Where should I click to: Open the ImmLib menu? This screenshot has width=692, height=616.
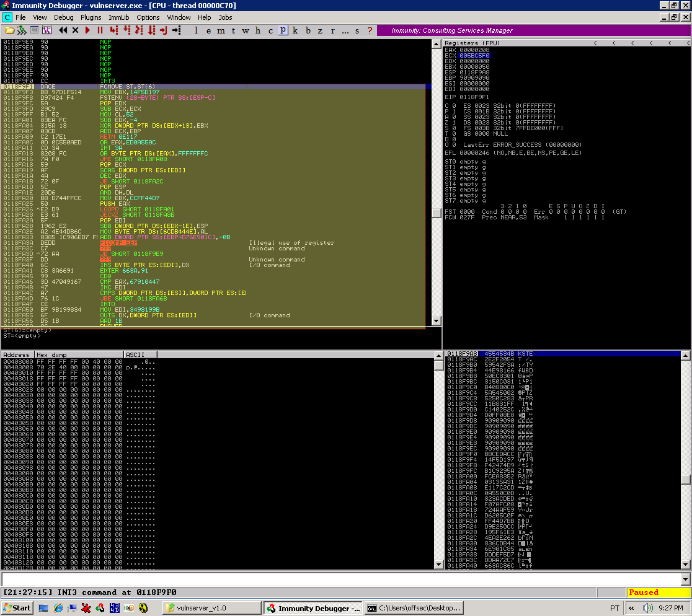pyautogui.click(x=118, y=17)
